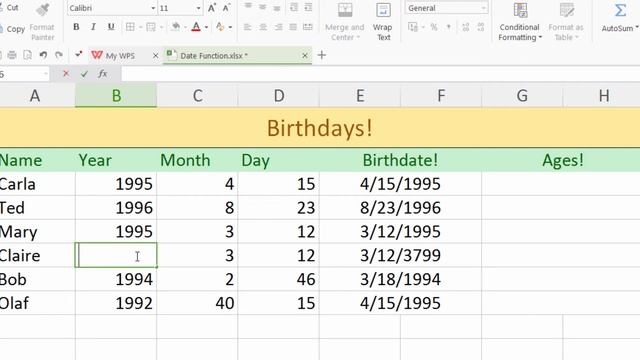This screenshot has height=360, width=640.
Task: Click the increase decimal icon
Action: (x=465, y=27)
